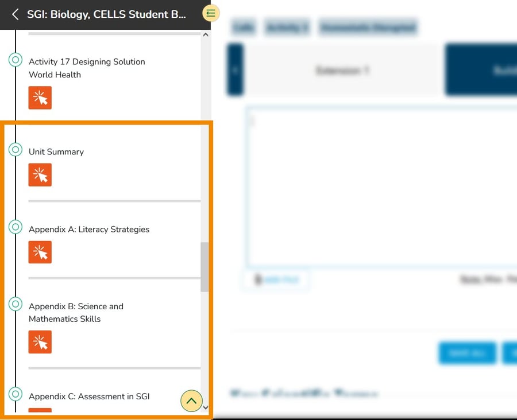Select the Activity 17 circle marker
517x420 pixels.
tap(16, 60)
